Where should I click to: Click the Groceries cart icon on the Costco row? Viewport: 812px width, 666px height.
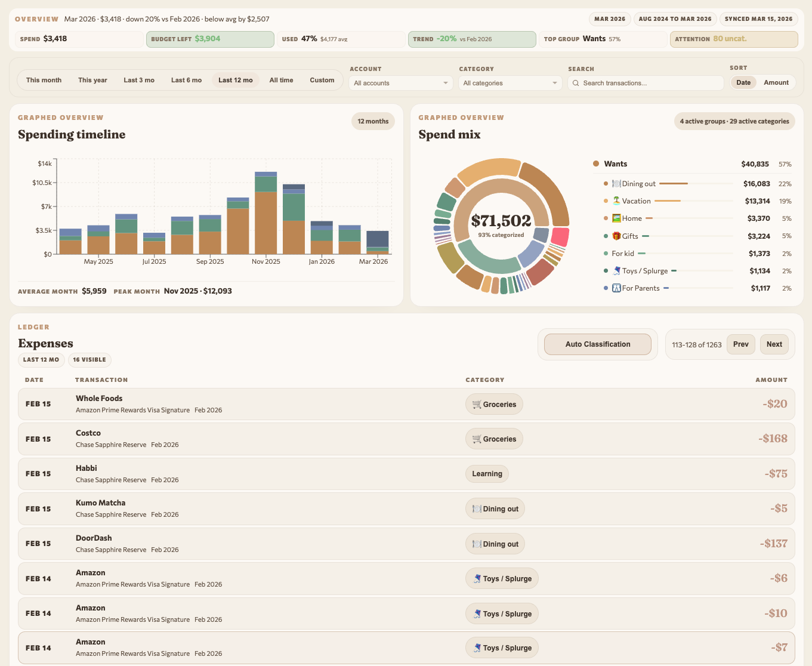[x=477, y=439]
